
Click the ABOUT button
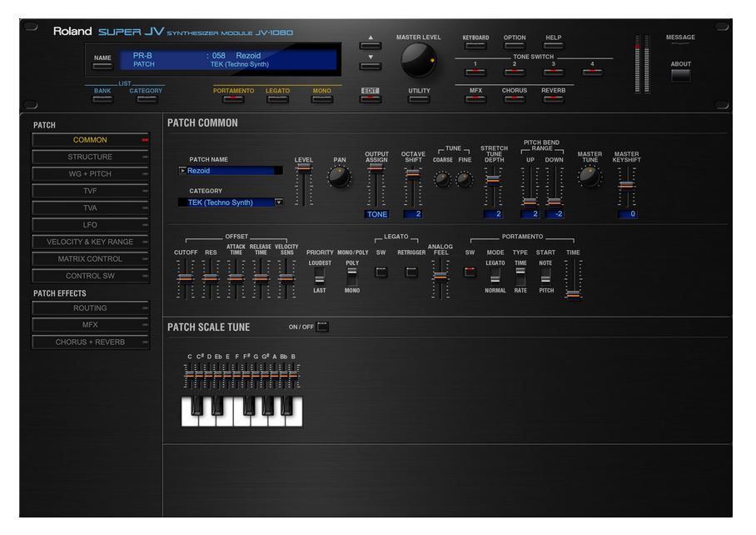pos(680,75)
